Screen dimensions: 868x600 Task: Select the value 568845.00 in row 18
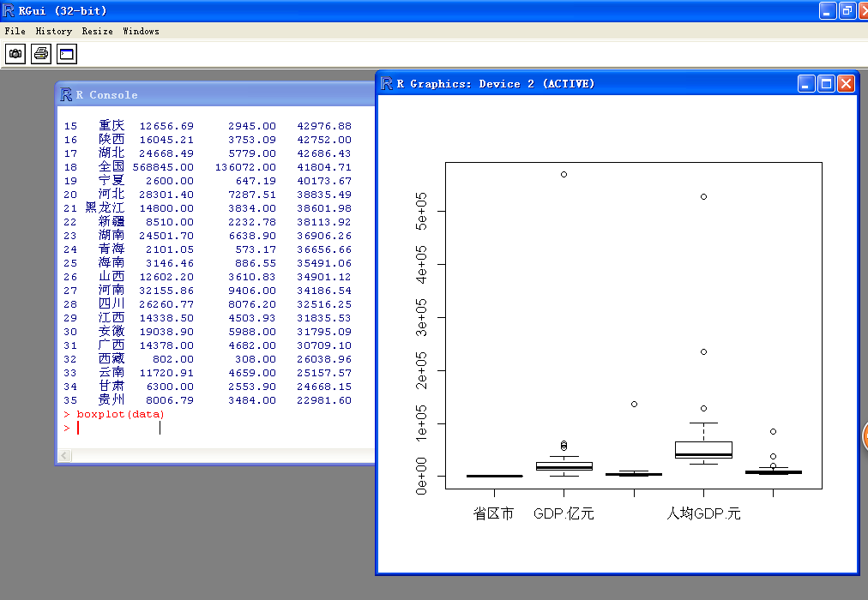tap(163, 167)
